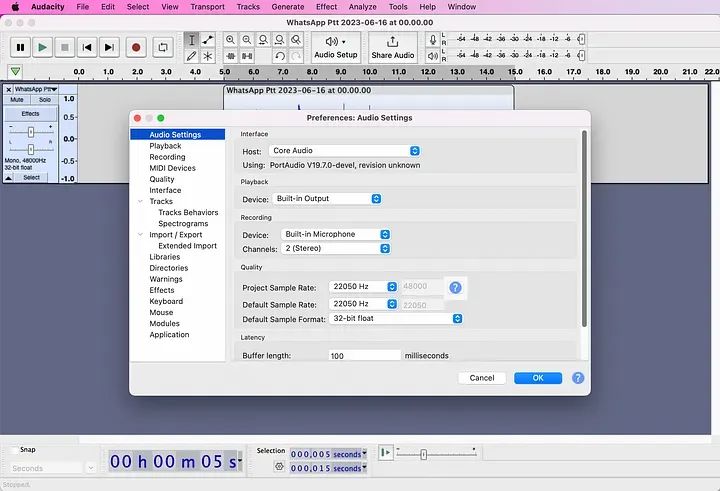The image size is (720, 491).
Task: Collapse the track using the up arrow
Action: [x=9, y=178]
